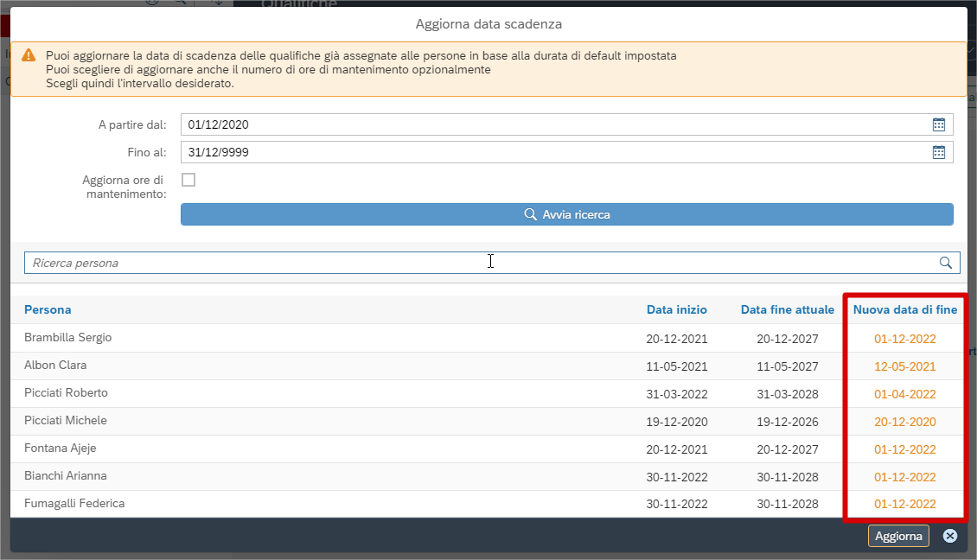The height and width of the screenshot is (560, 977).
Task: Click the 'Data inizio' column header
Action: pos(676,309)
